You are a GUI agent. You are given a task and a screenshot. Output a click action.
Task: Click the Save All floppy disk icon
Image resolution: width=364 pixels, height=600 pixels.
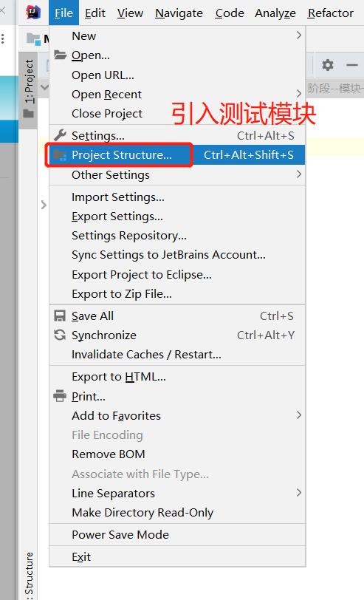pos(60,316)
